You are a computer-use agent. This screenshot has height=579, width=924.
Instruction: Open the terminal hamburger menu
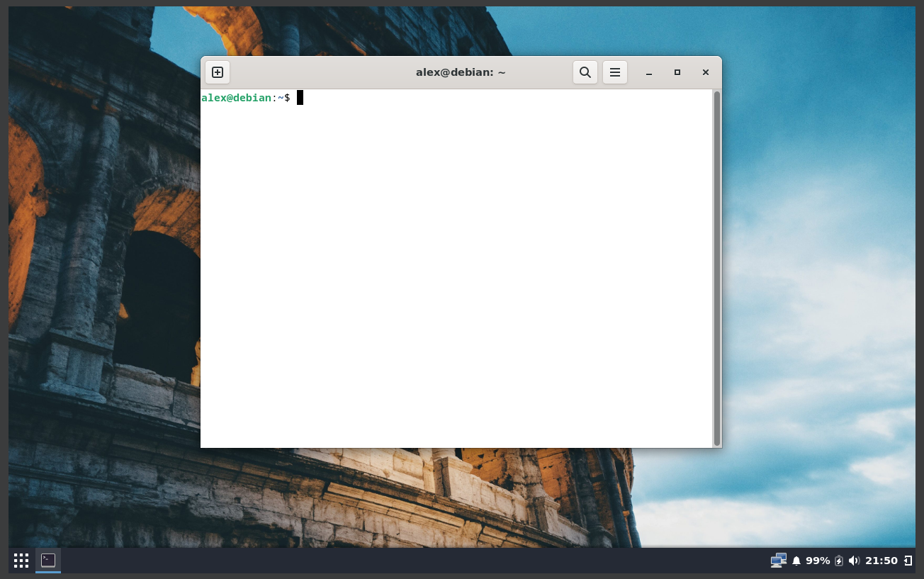click(x=614, y=72)
